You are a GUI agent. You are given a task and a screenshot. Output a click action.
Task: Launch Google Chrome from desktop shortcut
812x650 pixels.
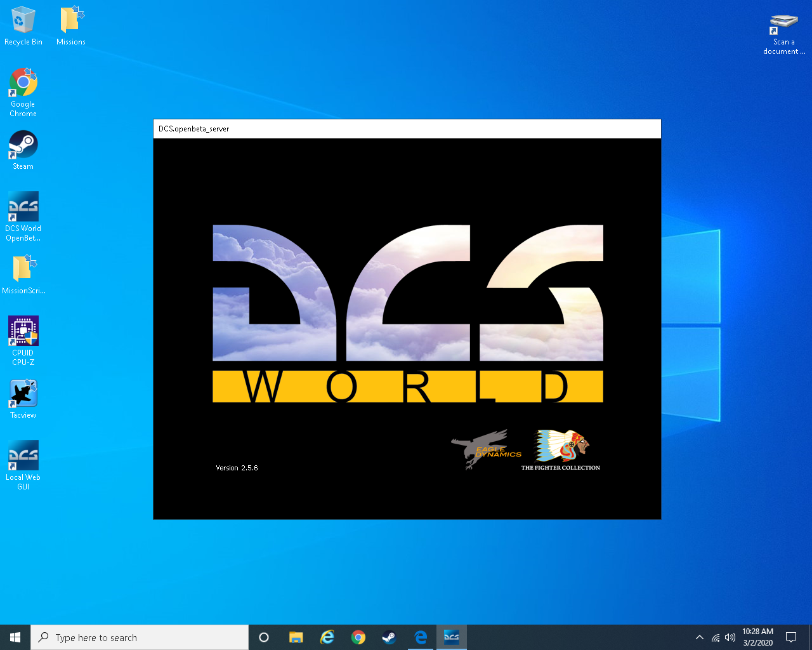[x=23, y=93]
